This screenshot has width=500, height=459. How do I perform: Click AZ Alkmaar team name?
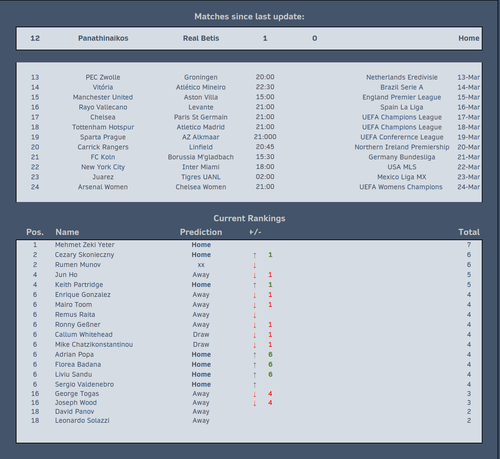pos(201,137)
